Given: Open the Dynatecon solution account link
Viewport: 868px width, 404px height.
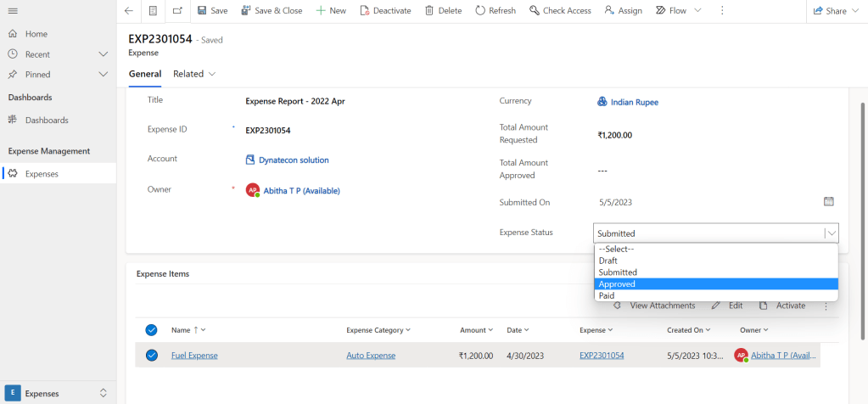Looking at the screenshot, I should coord(294,160).
